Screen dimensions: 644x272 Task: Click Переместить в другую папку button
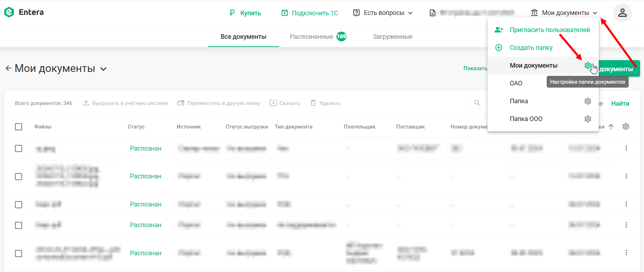(x=219, y=103)
